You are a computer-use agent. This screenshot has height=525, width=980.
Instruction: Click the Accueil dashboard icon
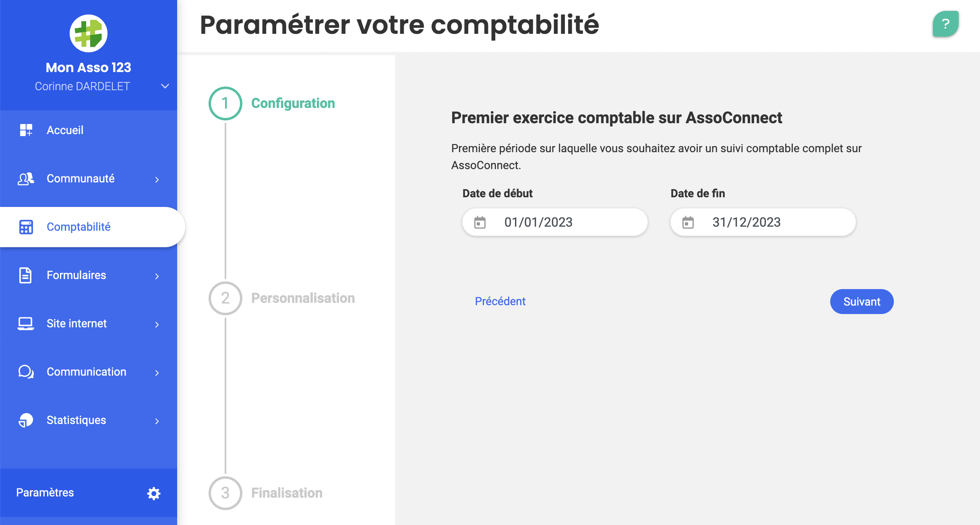(x=26, y=130)
